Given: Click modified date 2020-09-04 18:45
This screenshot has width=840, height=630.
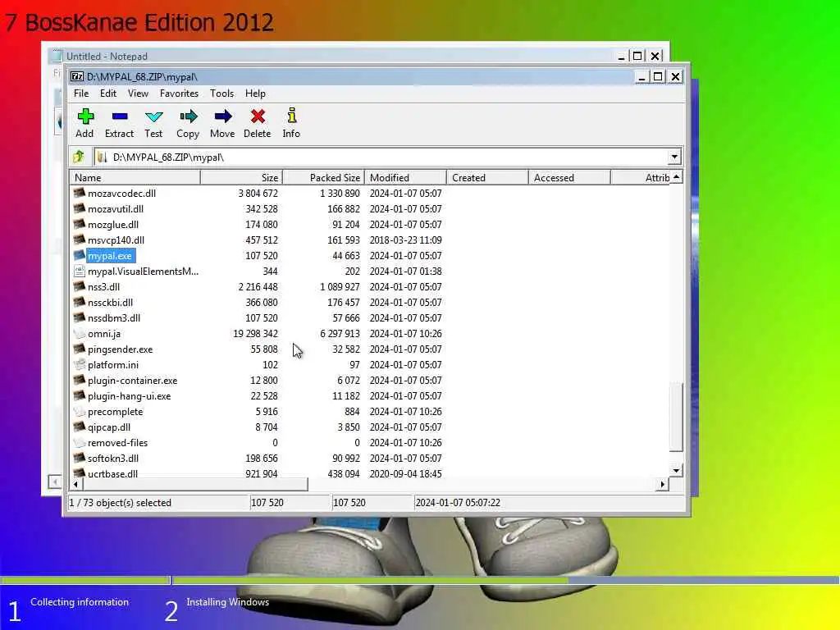Looking at the screenshot, I should coord(405,473).
